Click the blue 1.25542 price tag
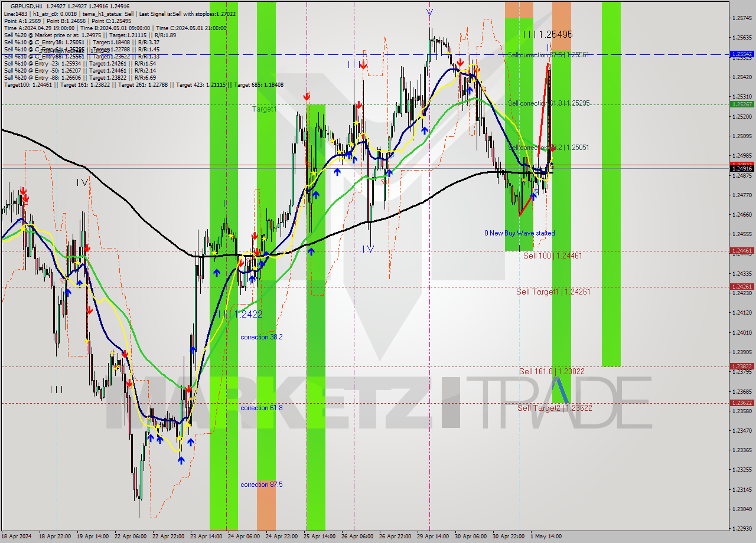Image resolution: width=756 pixels, height=543 pixels. click(x=742, y=54)
